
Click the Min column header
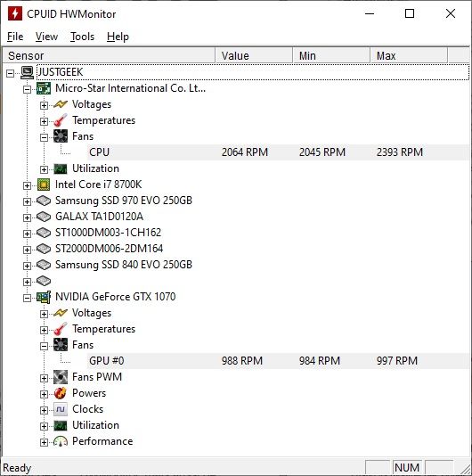(331, 55)
